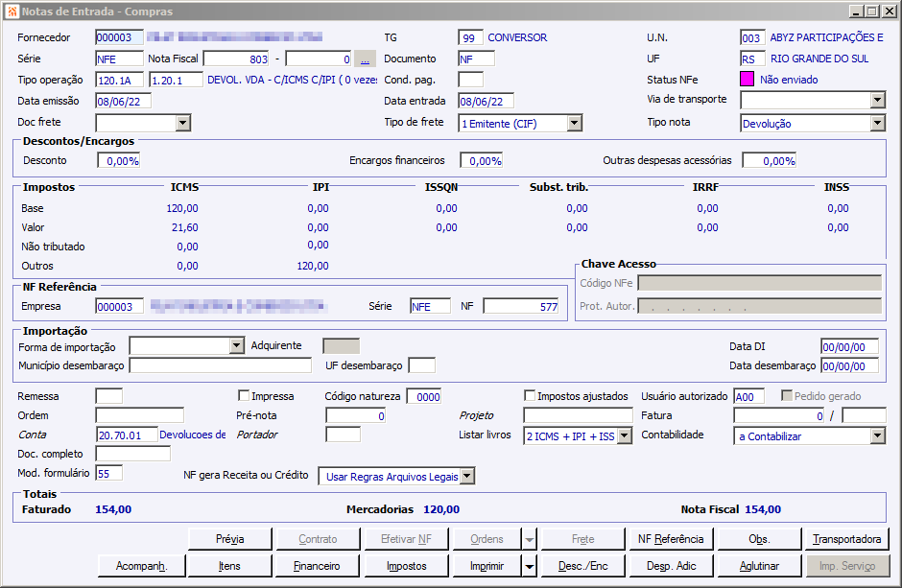Expand the Via de transporte dropdown
This screenshot has height=588, width=902.
(877, 101)
